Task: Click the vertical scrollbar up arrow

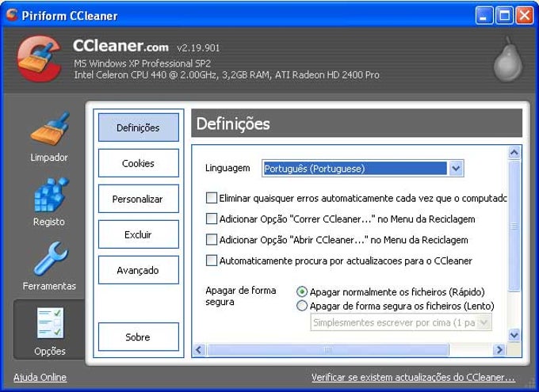Action: pyautogui.click(x=514, y=153)
